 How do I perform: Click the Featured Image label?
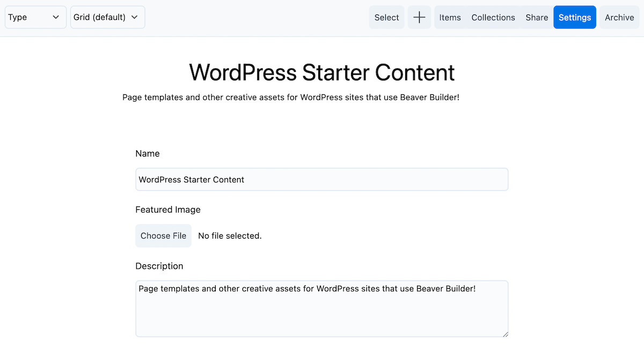click(x=168, y=210)
